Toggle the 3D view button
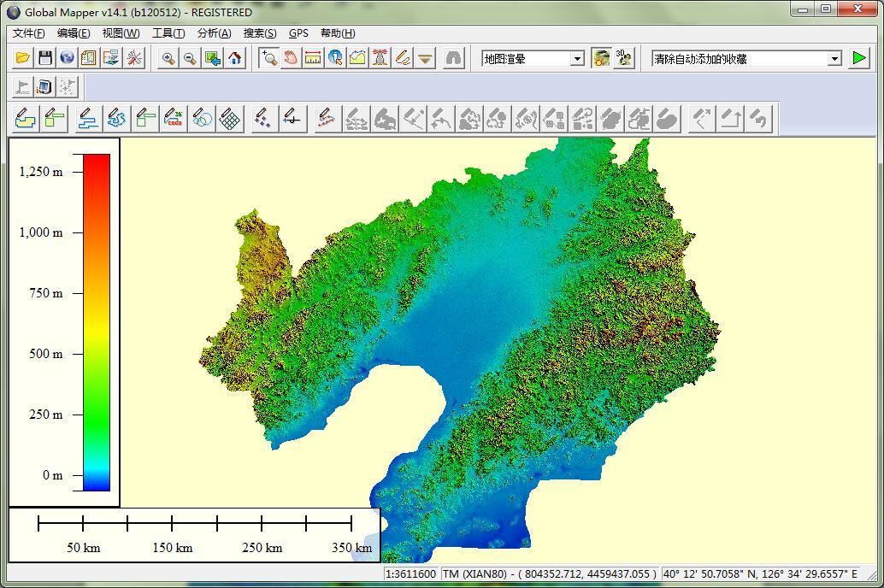The height and width of the screenshot is (588, 884). click(x=623, y=58)
